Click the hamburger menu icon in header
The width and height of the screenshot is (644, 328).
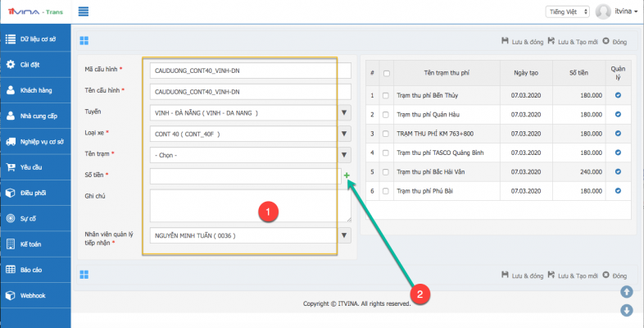[x=84, y=11]
